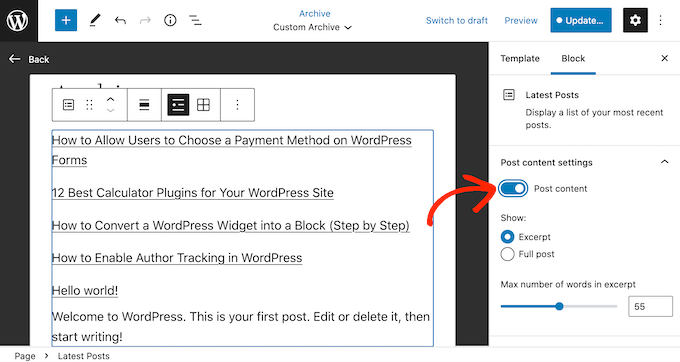The width and height of the screenshot is (680, 362).
Task: Open the How to Enable Author Tracking link
Action: tap(177, 258)
